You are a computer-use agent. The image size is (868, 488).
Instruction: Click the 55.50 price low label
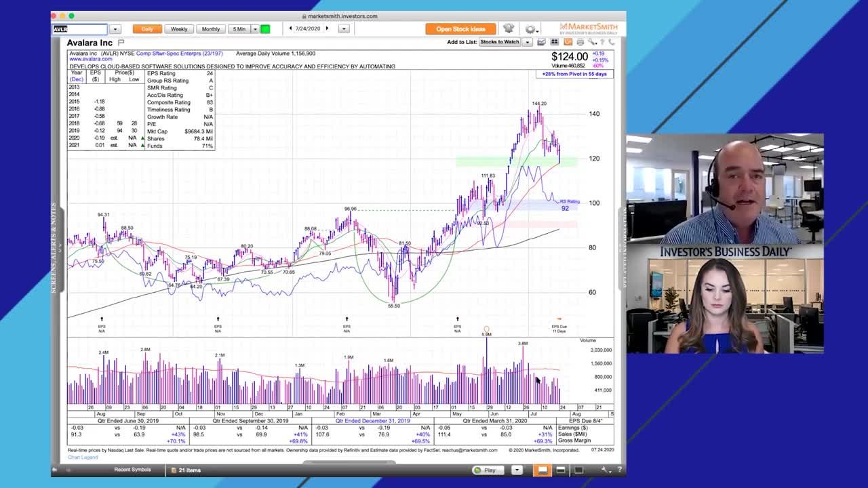pyautogui.click(x=393, y=306)
